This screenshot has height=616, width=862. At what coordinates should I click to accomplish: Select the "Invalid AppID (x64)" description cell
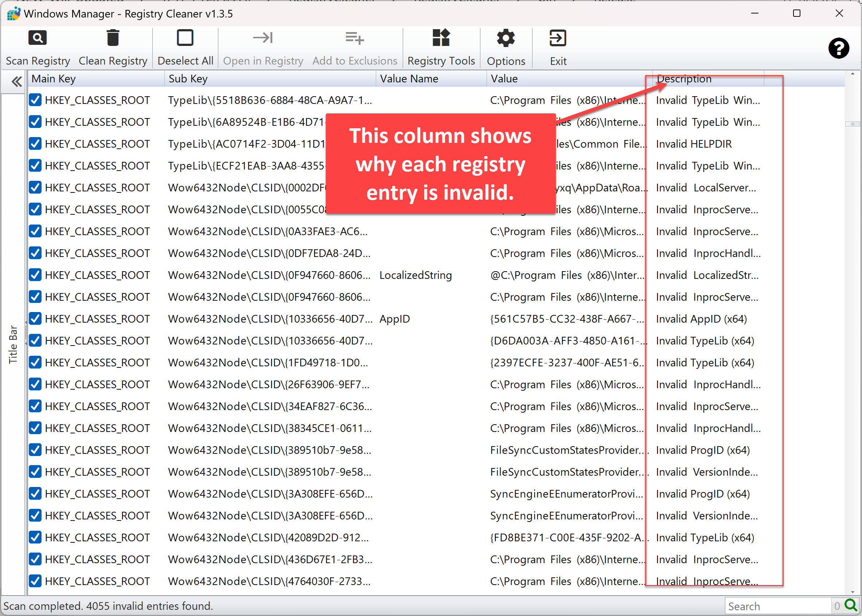(702, 319)
